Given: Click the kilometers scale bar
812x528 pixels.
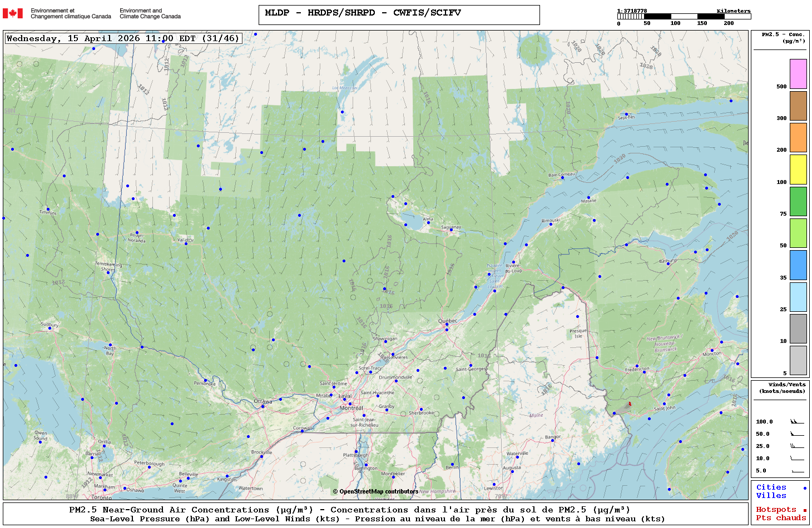Looking at the screenshot, I should (684, 17).
